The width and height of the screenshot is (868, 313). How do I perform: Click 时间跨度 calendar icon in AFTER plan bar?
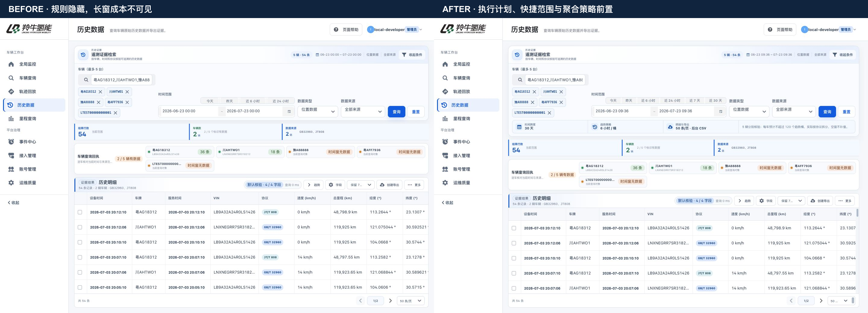(x=519, y=127)
